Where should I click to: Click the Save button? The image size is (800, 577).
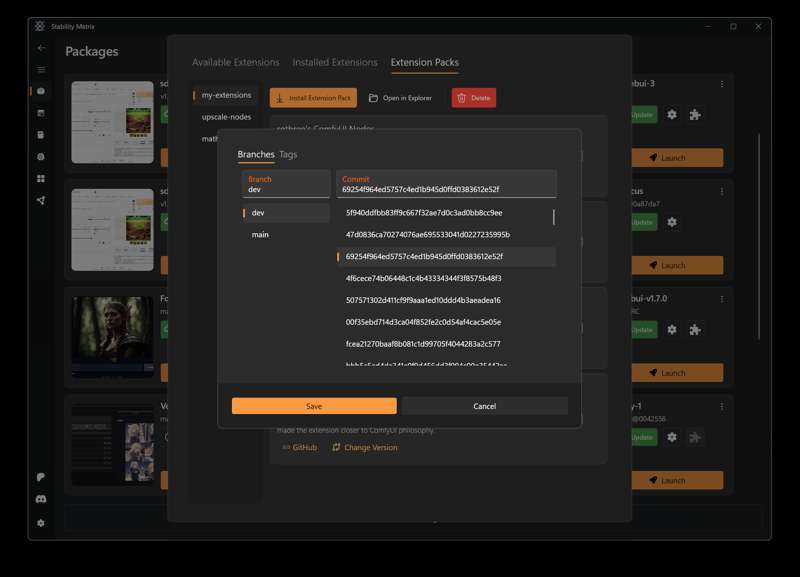(314, 406)
